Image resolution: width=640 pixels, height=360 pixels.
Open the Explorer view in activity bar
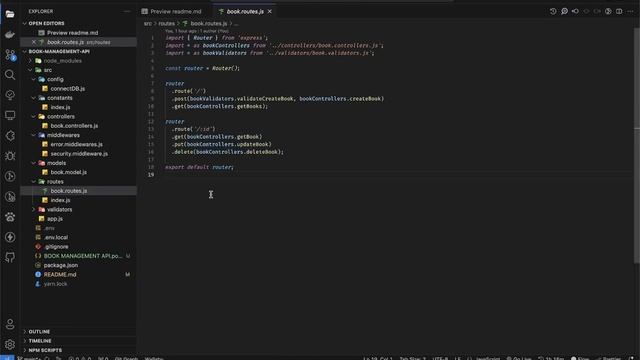(x=10, y=14)
